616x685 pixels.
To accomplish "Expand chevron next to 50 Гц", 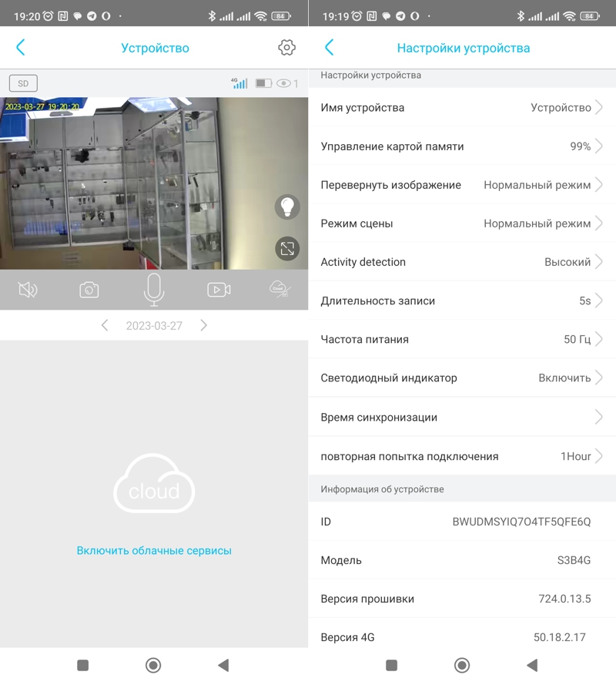I will coord(599,339).
